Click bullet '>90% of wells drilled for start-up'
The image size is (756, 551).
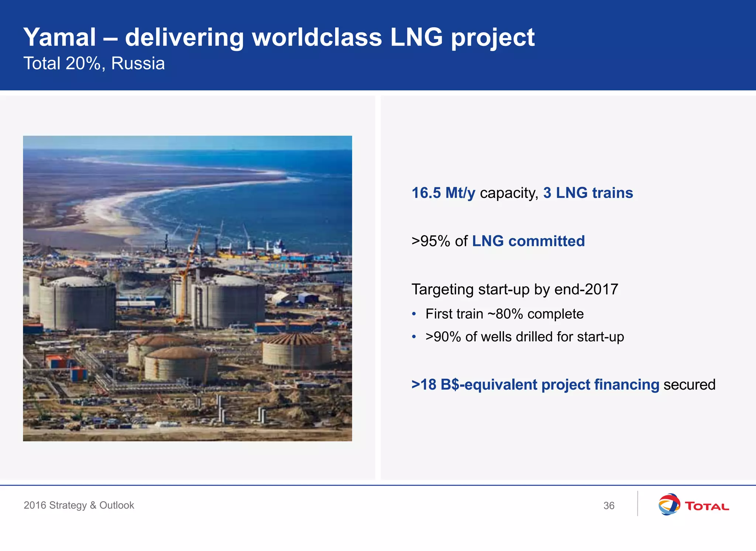click(525, 337)
